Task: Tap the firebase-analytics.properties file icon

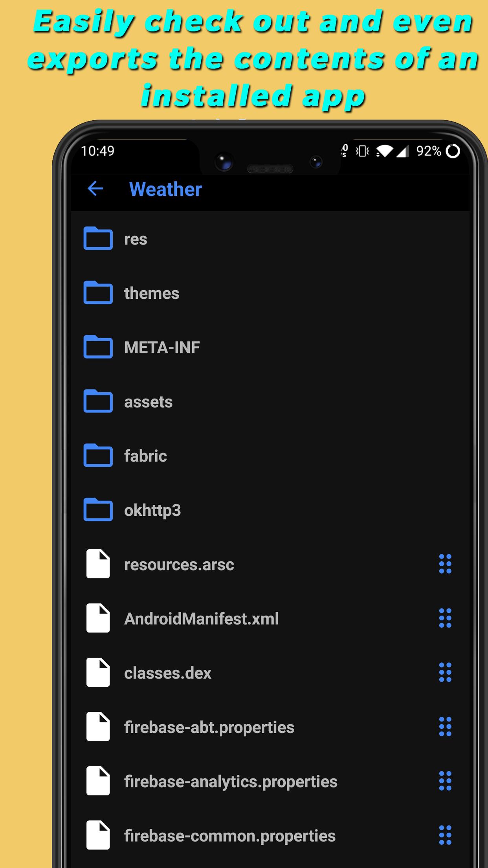Action: (x=98, y=781)
